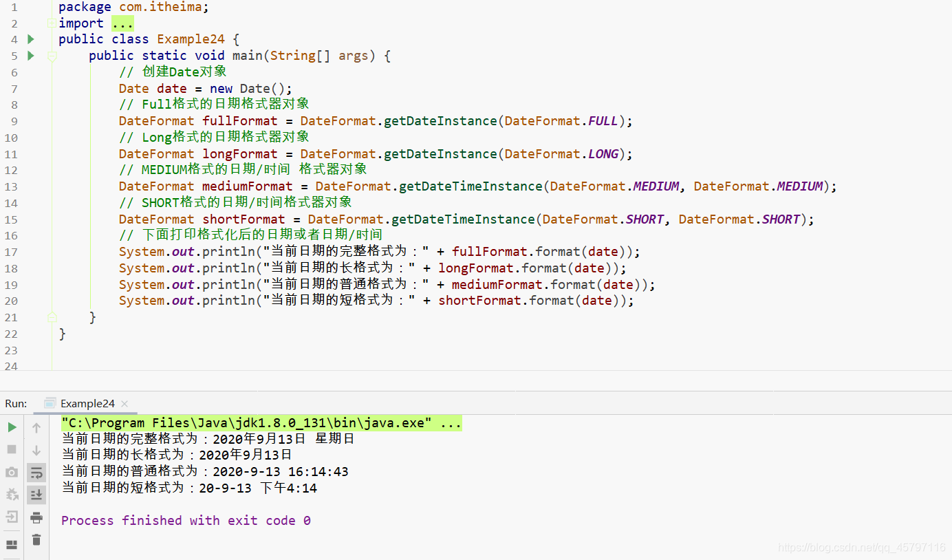The image size is (952, 560).
Task: Collapse the main method with its fold marker
Action: click(52, 56)
